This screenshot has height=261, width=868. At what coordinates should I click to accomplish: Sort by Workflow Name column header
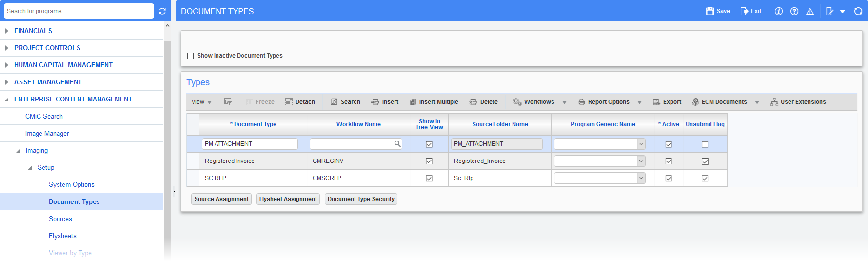[x=358, y=124]
